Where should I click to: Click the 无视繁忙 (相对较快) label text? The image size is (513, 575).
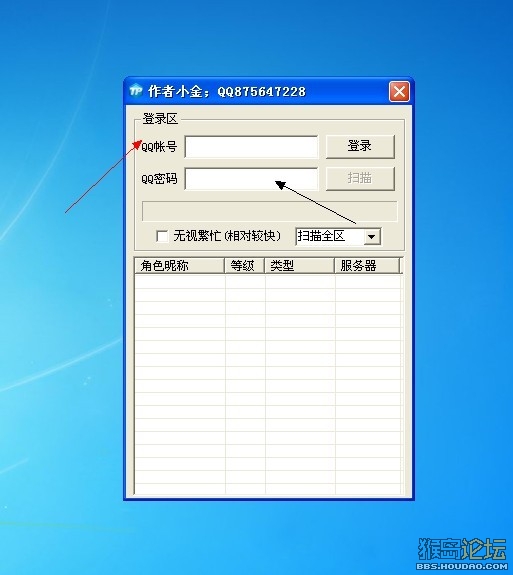coord(227,236)
